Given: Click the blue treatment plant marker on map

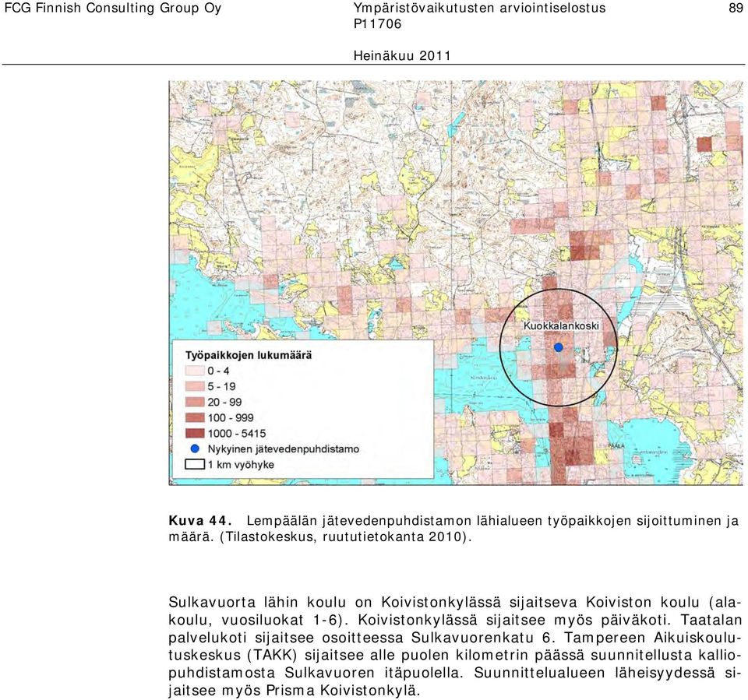Looking at the screenshot, I should [x=559, y=347].
